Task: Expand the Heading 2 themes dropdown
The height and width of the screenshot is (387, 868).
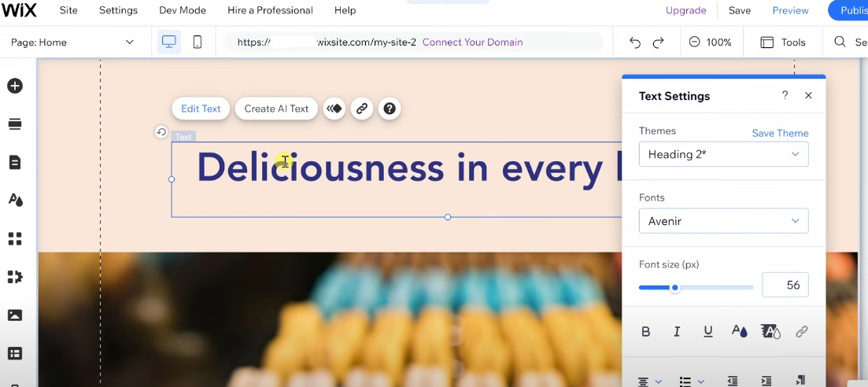Action: [723, 154]
